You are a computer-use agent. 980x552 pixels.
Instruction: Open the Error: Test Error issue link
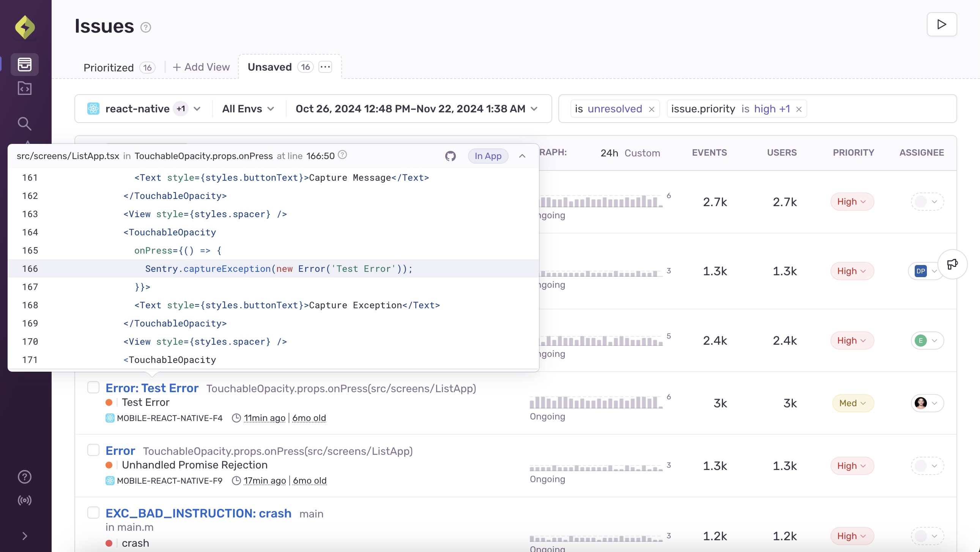(x=152, y=388)
